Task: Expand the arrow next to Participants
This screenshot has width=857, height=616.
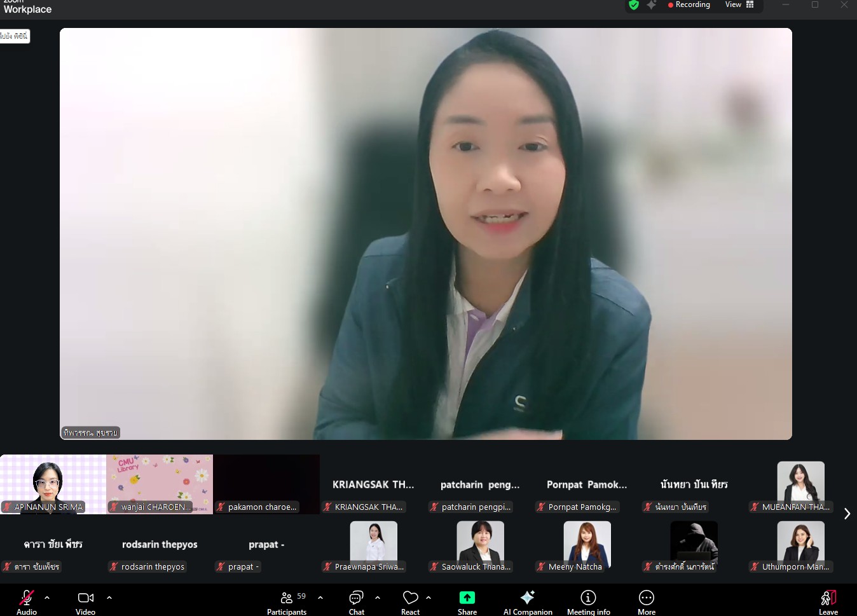Action: [x=320, y=598]
